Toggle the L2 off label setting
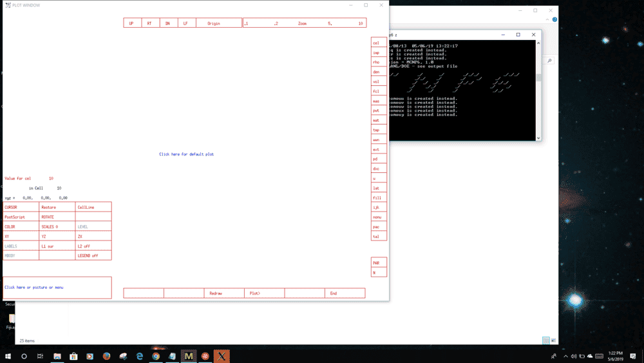The width and height of the screenshot is (644, 363). coord(93,246)
